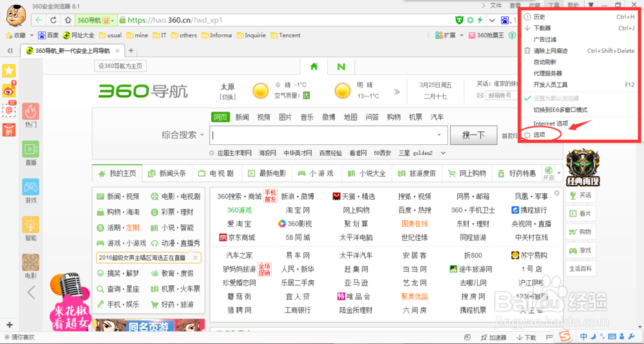Open the mail @ sidebar icon
The width and height of the screenshot is (644, 344).
pyautogui.click(x=9, y=110)
